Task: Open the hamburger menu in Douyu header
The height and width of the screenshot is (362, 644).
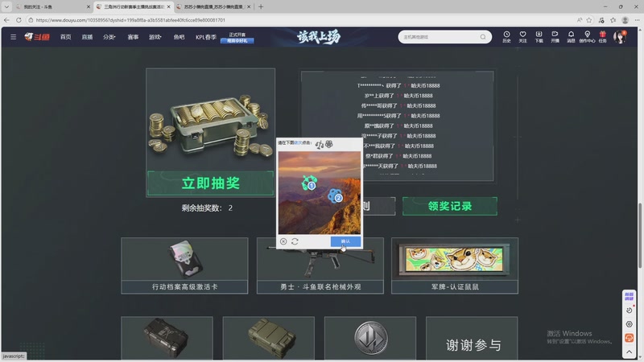Action: point(13,37)
